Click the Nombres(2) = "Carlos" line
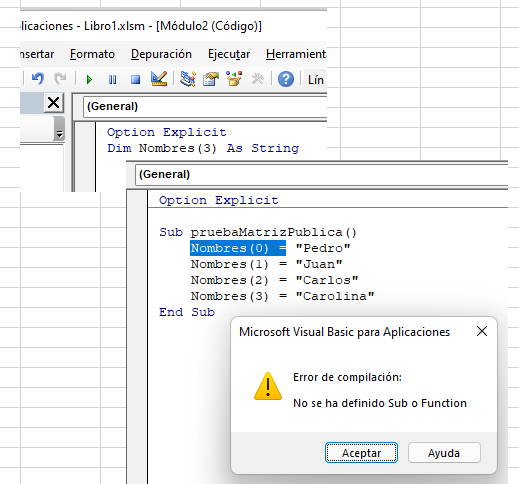 pyautogui.click(x=274, y=280)
